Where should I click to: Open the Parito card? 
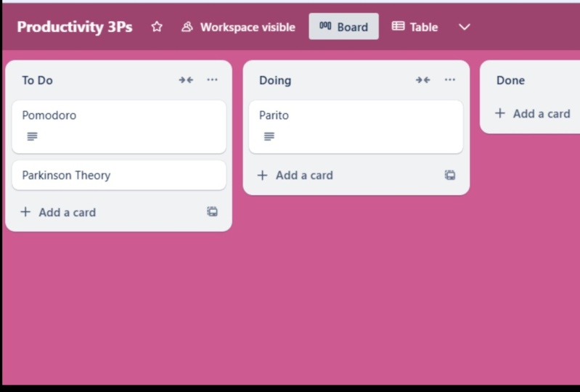(x=356, y=127)
